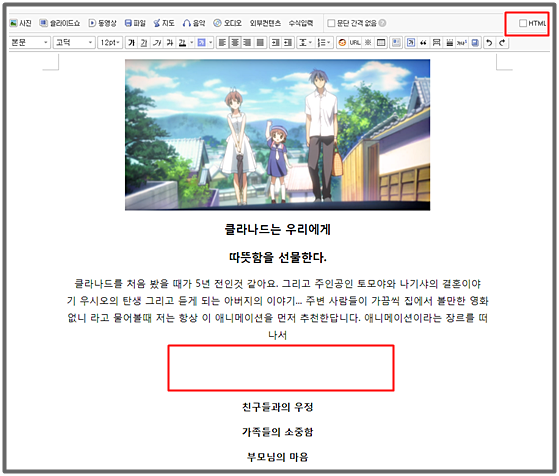
Task: Place cursor in paragraph starting 클라나드를 처음
Action: coord(277,309)
